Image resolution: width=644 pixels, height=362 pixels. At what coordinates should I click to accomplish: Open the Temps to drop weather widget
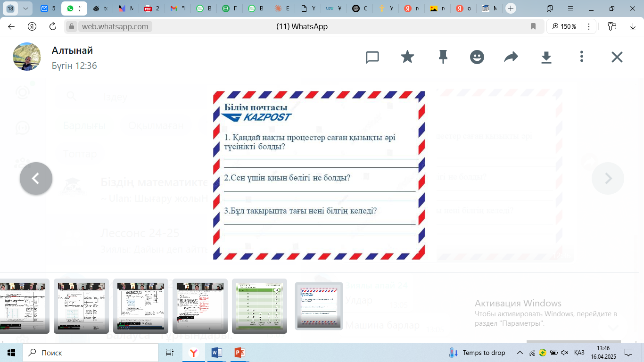[x=478, y=353]
